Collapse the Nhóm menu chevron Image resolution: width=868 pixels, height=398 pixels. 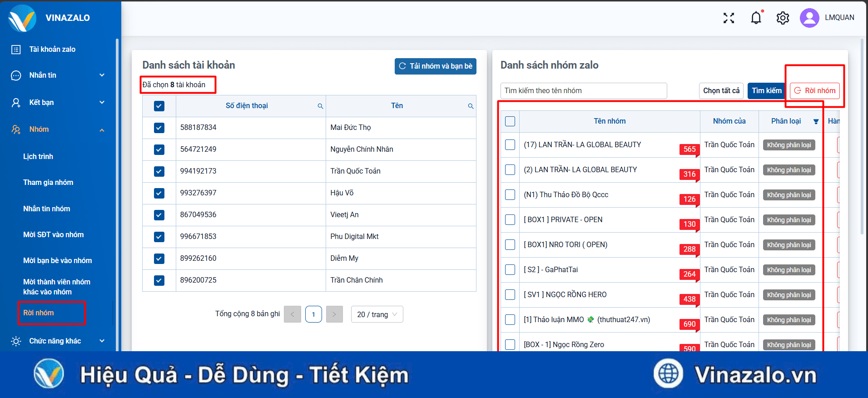tap(102, 130)
